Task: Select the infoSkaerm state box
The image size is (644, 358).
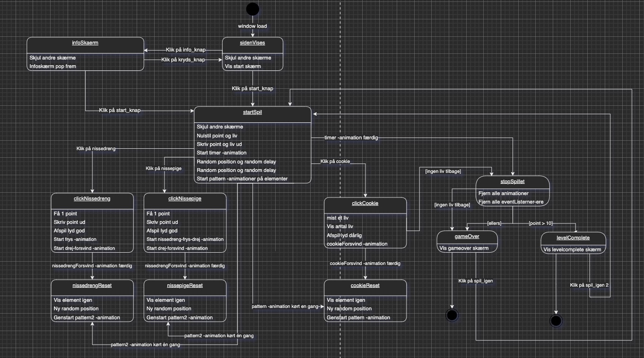Action: [85, 54]
